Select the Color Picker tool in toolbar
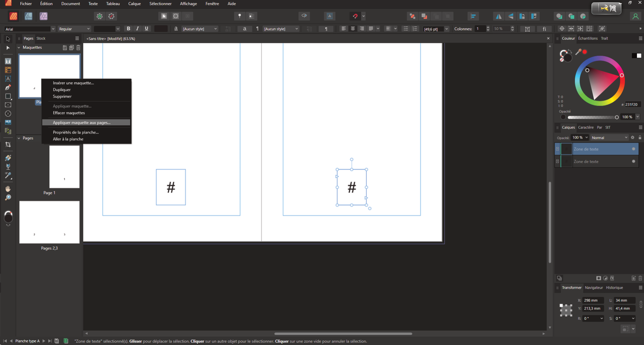The width and height of the screenshot is (644, 345). [x=8, y=175]
